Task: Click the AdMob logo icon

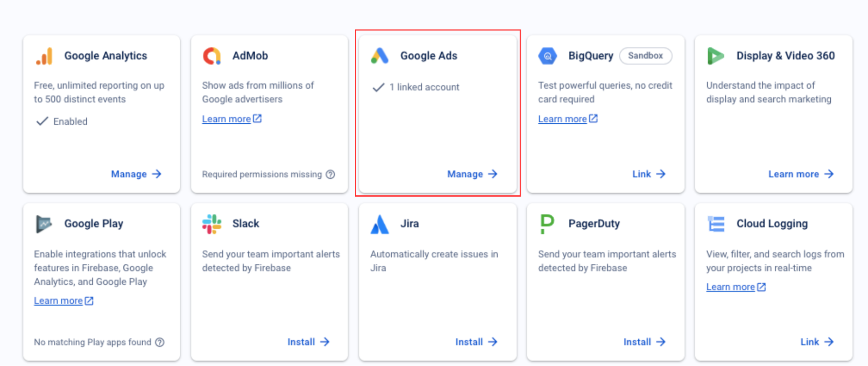Action: (212, 56)
